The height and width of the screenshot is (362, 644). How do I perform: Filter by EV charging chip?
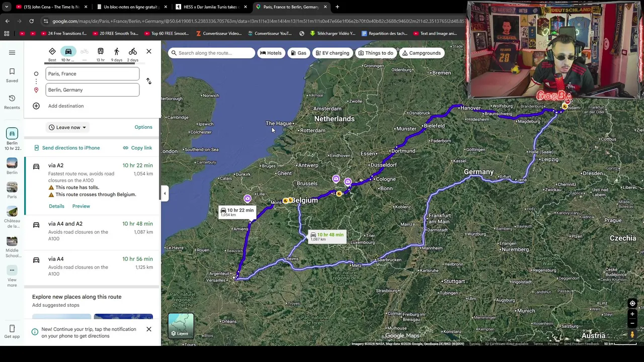click(332, 53)
